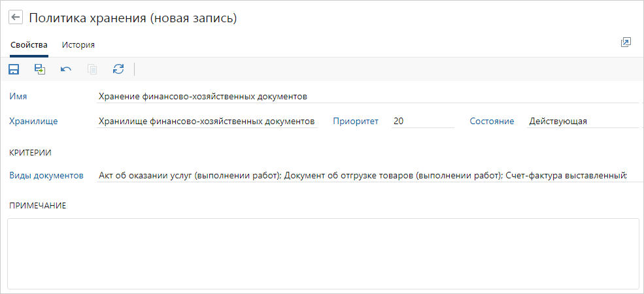Viewport: 644px width, 294px height.
Task: Expand the Состояние dropdown showing Действующая
Action: coord(581,121)
